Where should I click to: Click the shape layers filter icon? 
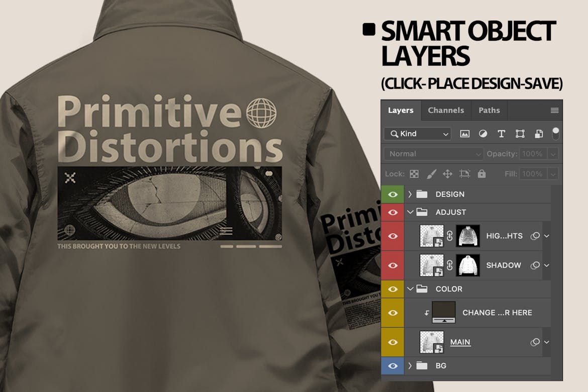tap(520, 134)
